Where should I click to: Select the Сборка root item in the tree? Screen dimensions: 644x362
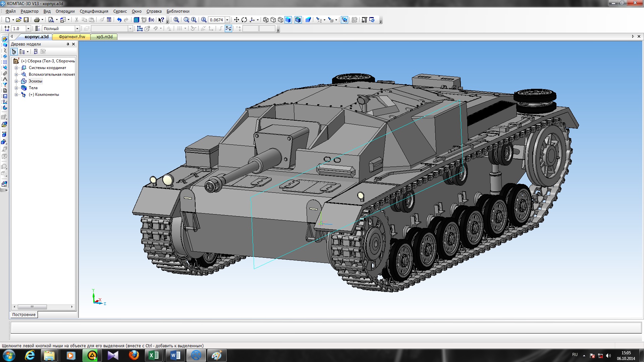tap(48, 61)
